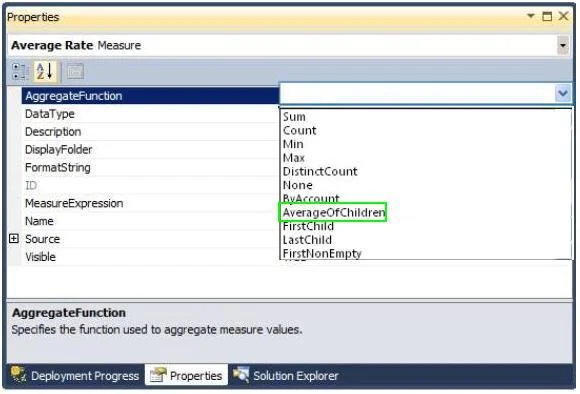The height and width of the screenshot is (394, 580).
Task: Choose Count aggregate function
Action: click(300, 130)
